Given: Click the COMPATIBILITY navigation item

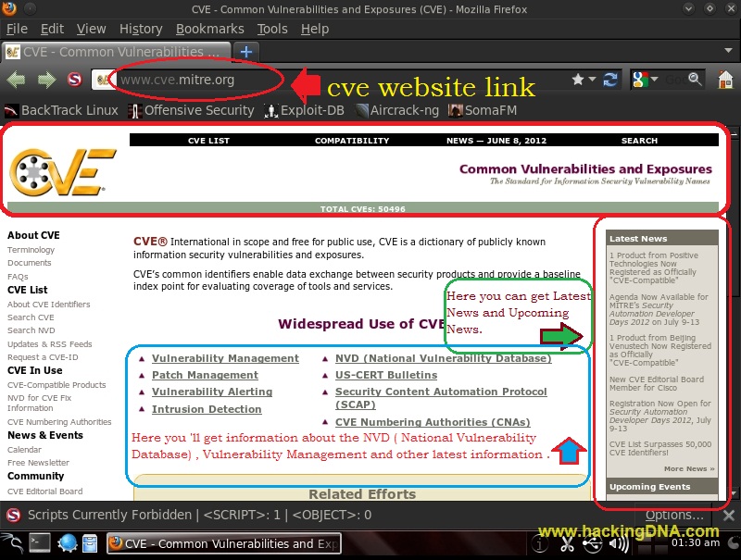Looking at the screenshot, I should [x=352, y=141].
